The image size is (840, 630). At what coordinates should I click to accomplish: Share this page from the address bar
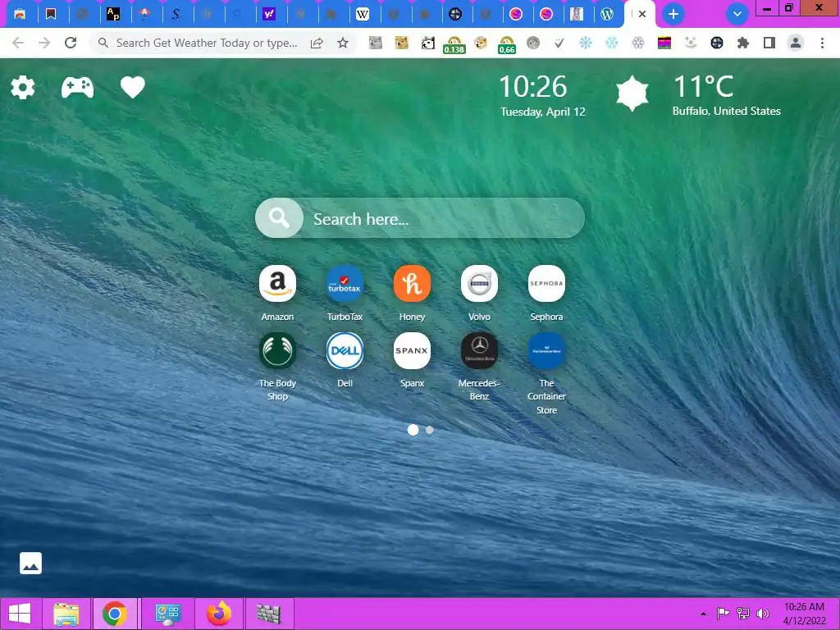[317, 43]
